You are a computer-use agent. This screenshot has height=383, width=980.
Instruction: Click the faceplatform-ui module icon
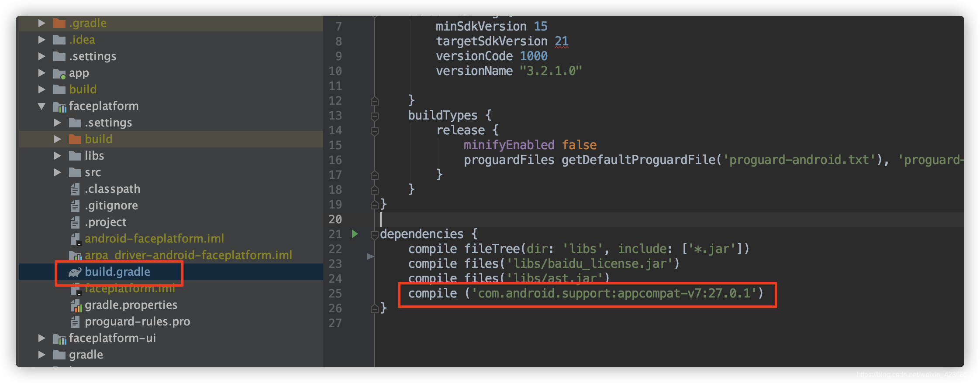point(59,339)
